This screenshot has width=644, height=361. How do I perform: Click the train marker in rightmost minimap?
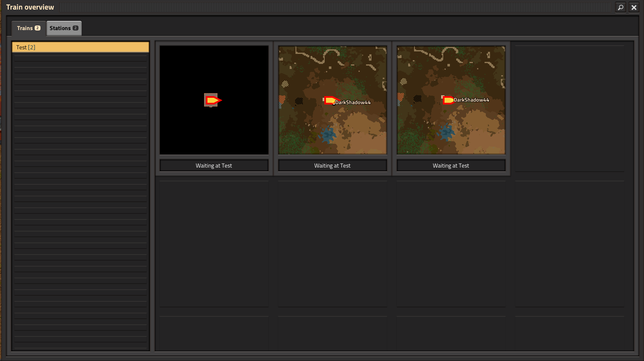449,100
